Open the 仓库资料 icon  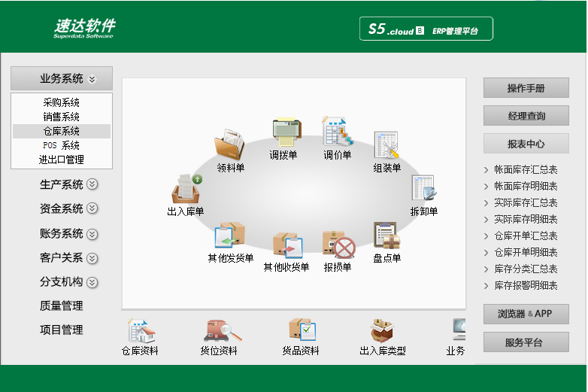[x=141, y=331]
